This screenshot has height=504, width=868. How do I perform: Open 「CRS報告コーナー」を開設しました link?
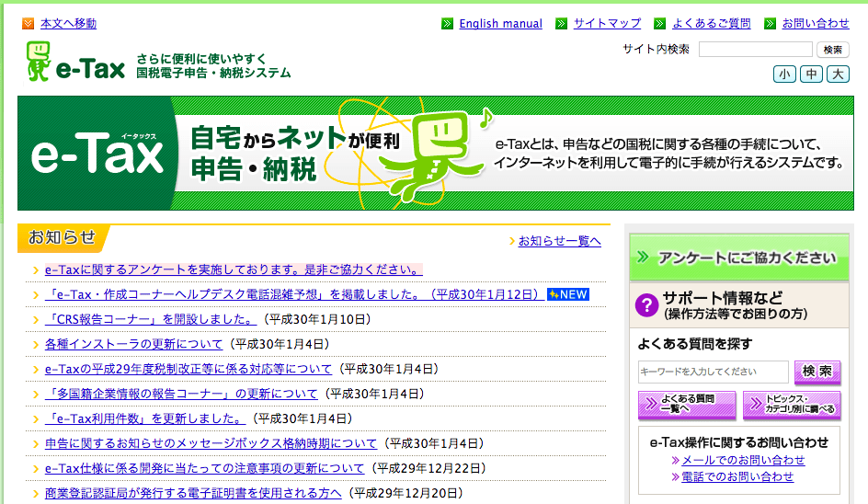tap(151, 319)
